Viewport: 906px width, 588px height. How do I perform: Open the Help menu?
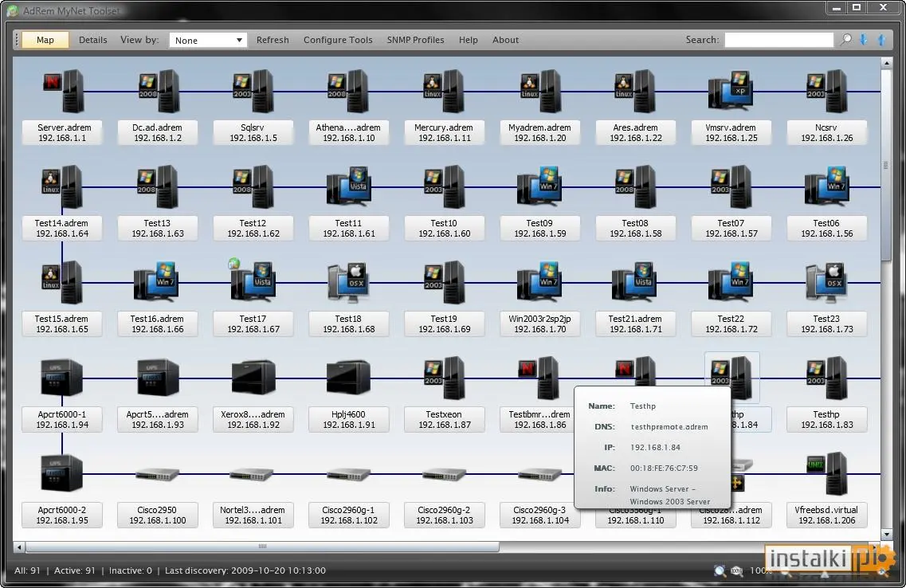click(468, 40)
